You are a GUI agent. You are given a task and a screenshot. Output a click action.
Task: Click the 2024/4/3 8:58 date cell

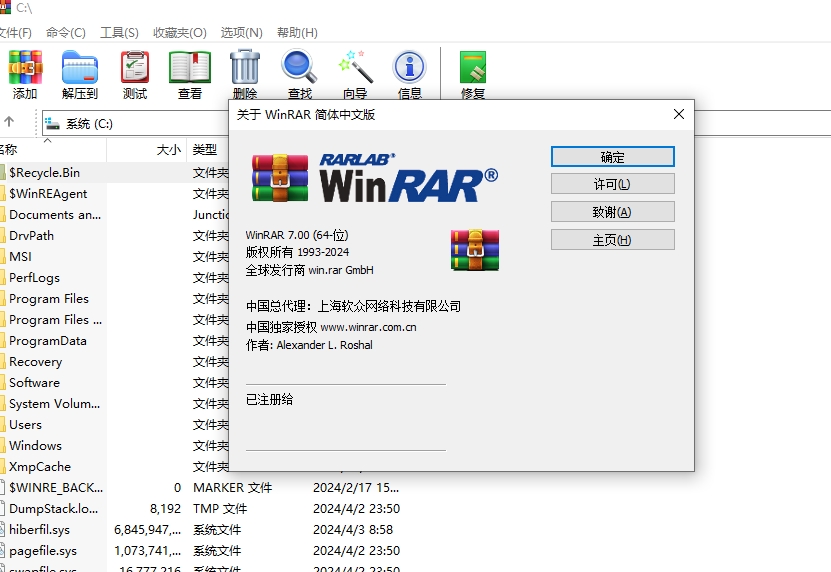click(353, 530)
